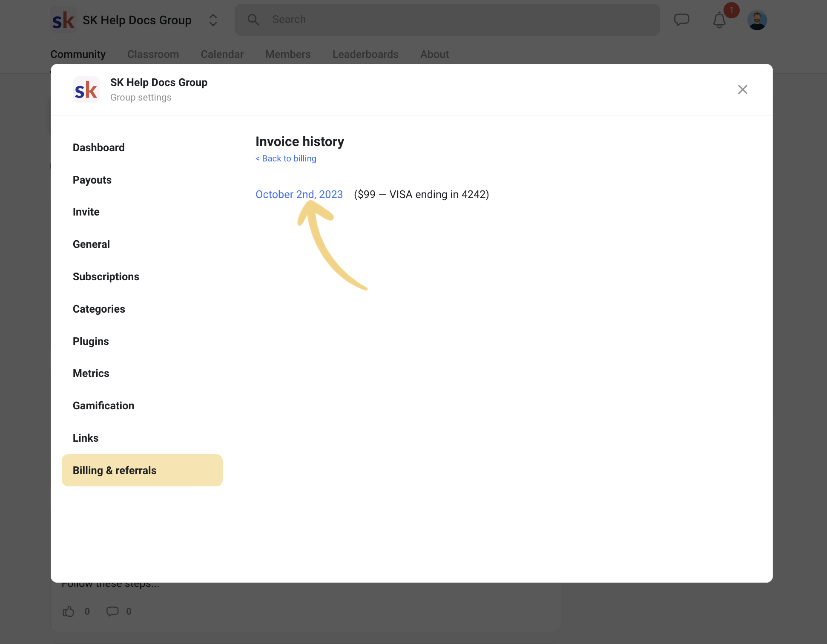
Task: Open the chat messages icon
Action: click(682, 19)
